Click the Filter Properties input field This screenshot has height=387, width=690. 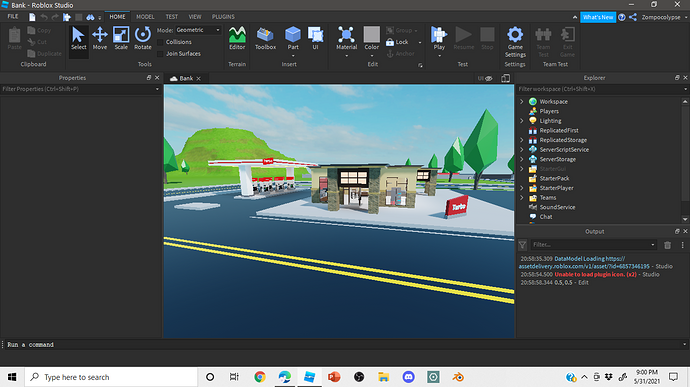click(81, 89)
